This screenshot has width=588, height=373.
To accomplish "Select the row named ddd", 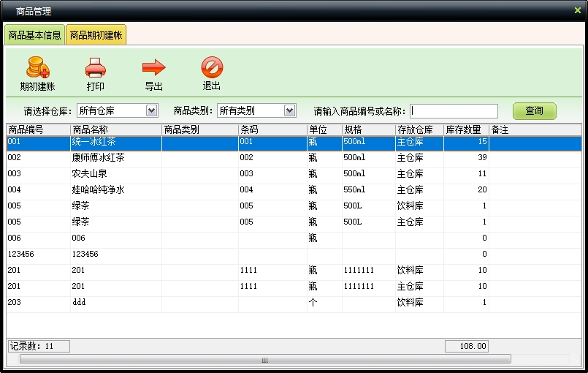I will tap(79, 303).
